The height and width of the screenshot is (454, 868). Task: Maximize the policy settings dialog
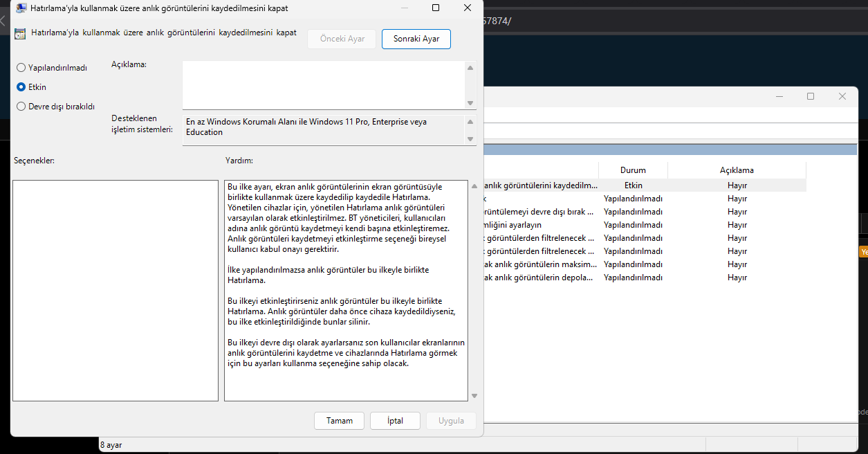click(x=436, y=8)
